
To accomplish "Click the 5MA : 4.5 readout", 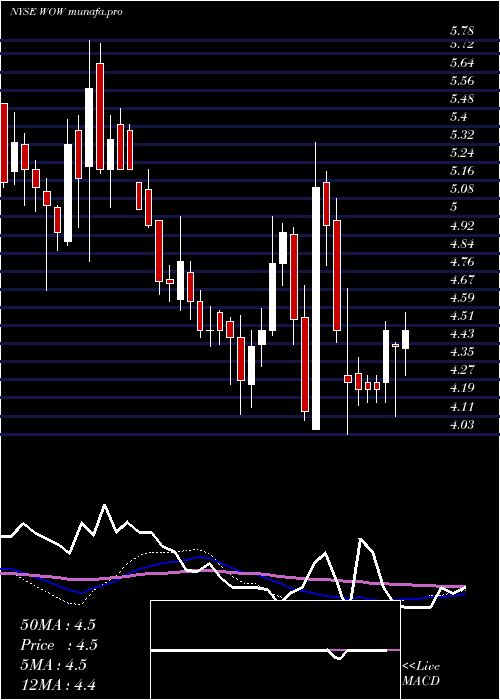I will coord(54,665).
